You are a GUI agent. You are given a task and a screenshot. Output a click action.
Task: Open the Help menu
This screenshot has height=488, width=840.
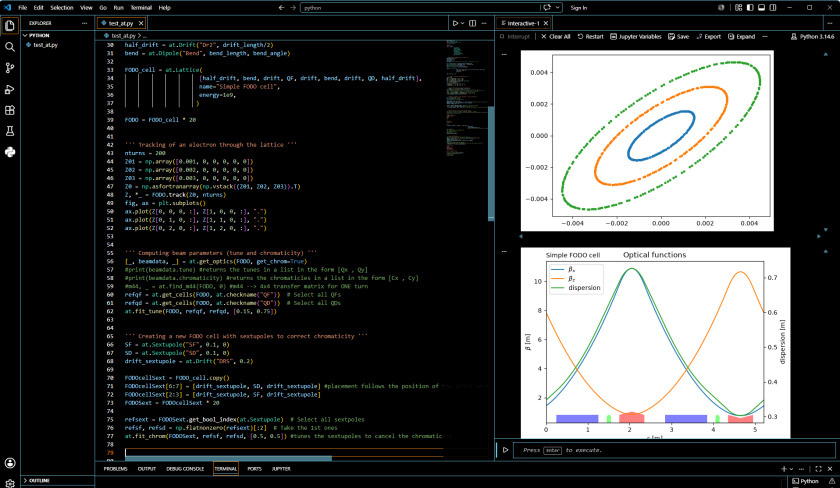coord(164,7)
